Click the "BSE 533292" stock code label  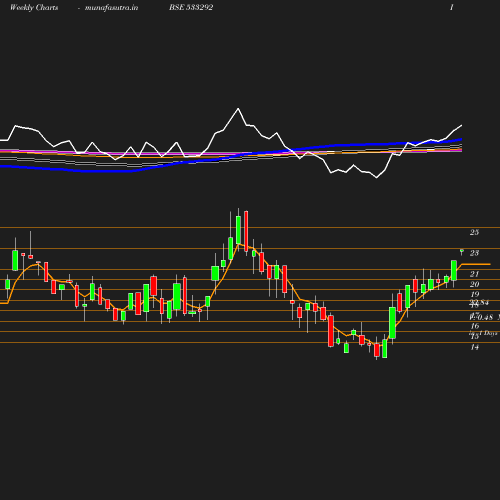pyautogui.click(x=191, y=7)
